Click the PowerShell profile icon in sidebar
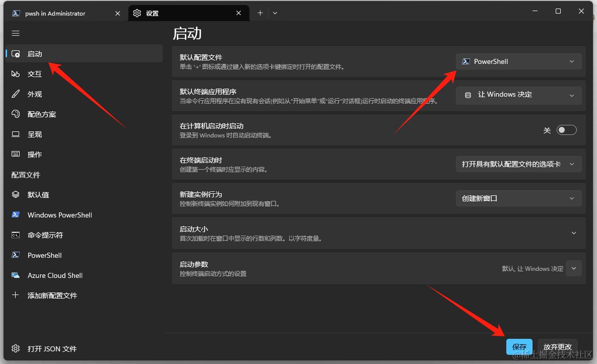This screenshot has height=364, width=597. (16, 255)
